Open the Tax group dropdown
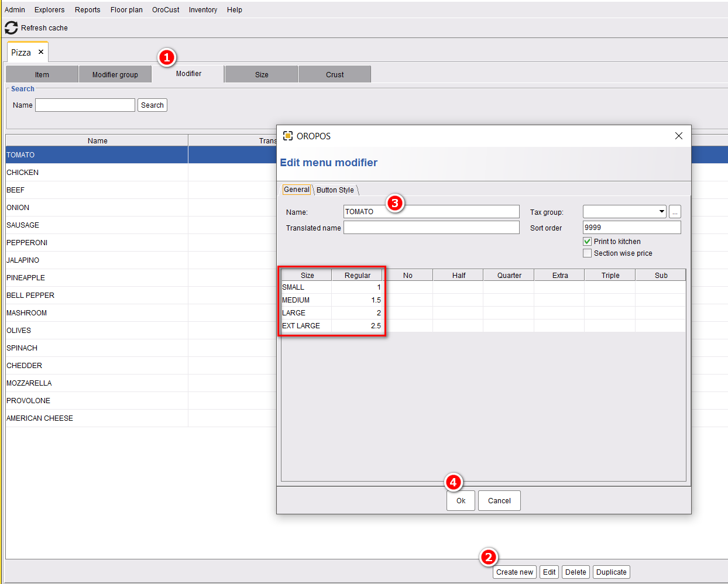Screen dimensions: 728x584 click(625, 212)
